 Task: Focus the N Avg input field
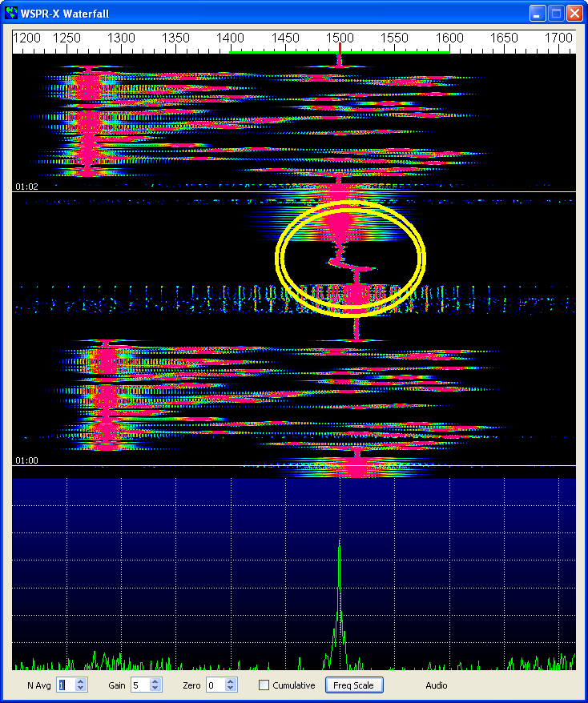pyautogui.click(x=66, y=685)
